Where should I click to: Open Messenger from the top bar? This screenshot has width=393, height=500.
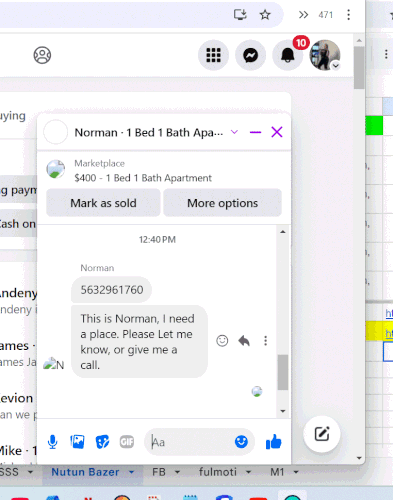tap(250, 55)
